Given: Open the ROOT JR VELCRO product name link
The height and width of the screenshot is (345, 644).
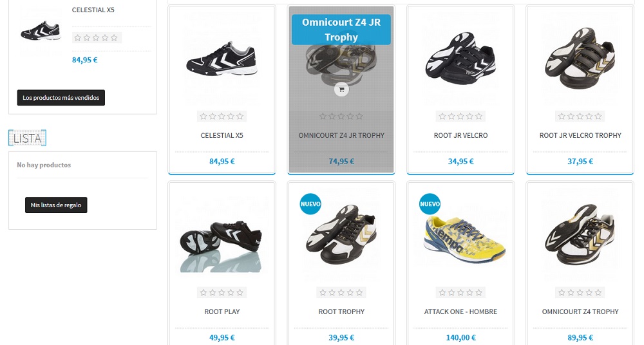Looking at the screenshot, I should tap(461, 135).
